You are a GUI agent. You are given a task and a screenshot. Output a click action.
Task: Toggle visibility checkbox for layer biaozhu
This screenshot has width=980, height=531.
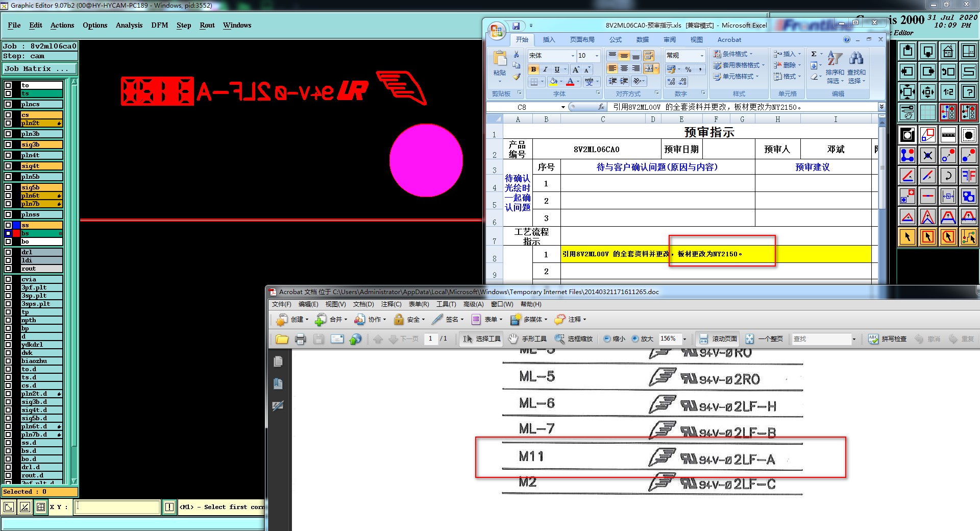pyautogui.click(x=8, y=361)
